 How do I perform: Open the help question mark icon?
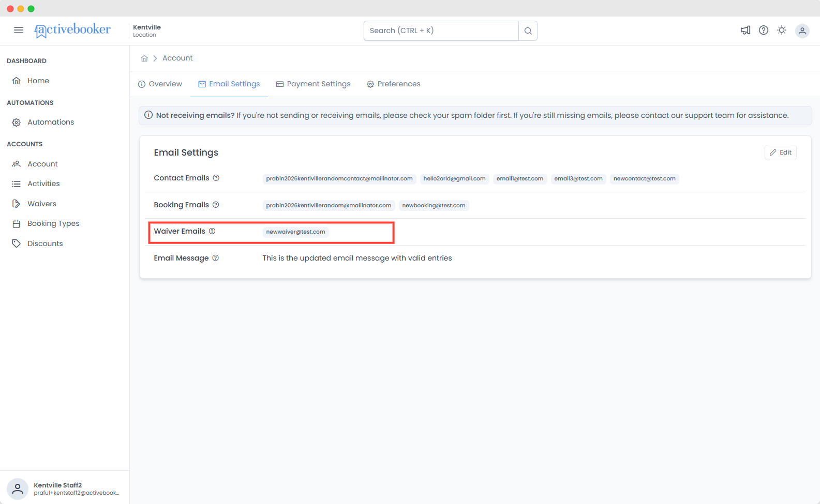[764, 30]
